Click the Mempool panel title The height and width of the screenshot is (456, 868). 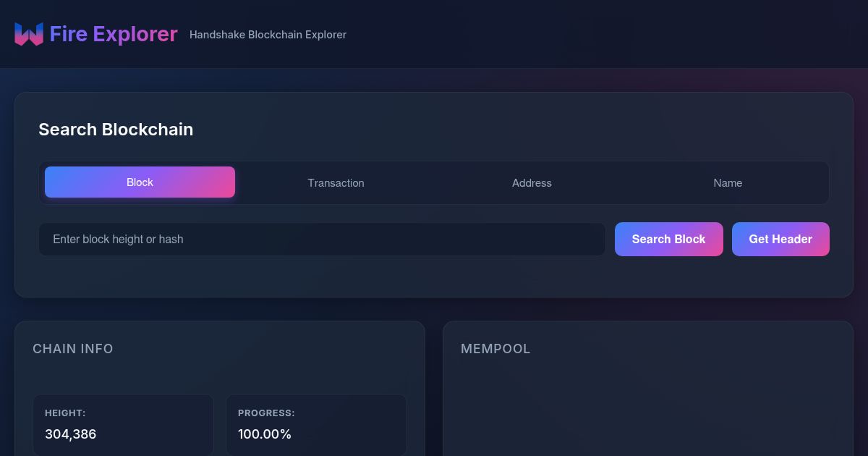click(495, 349)
